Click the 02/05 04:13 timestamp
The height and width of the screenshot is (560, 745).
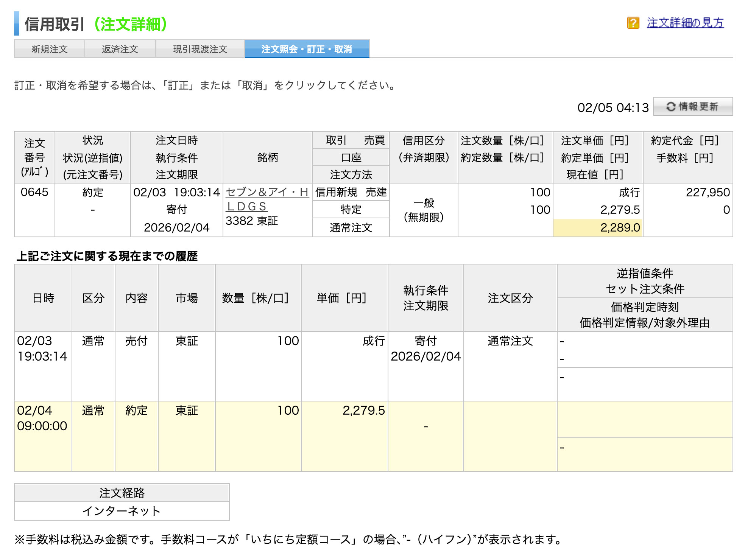pyautogui.click(x=613, y=108)
